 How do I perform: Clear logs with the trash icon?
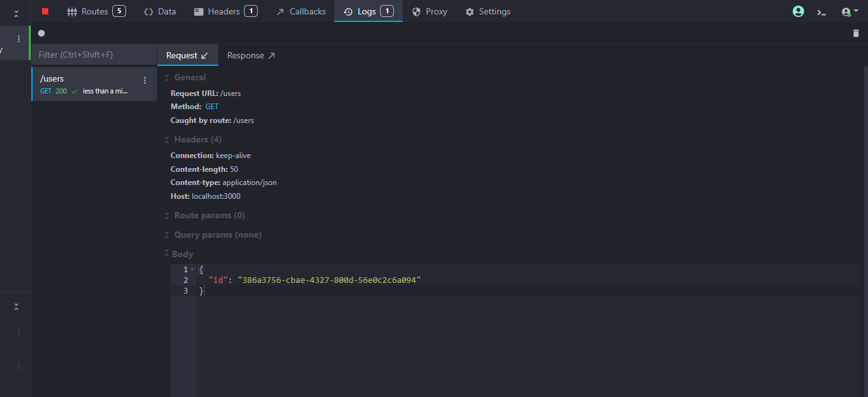coord(856,33)
